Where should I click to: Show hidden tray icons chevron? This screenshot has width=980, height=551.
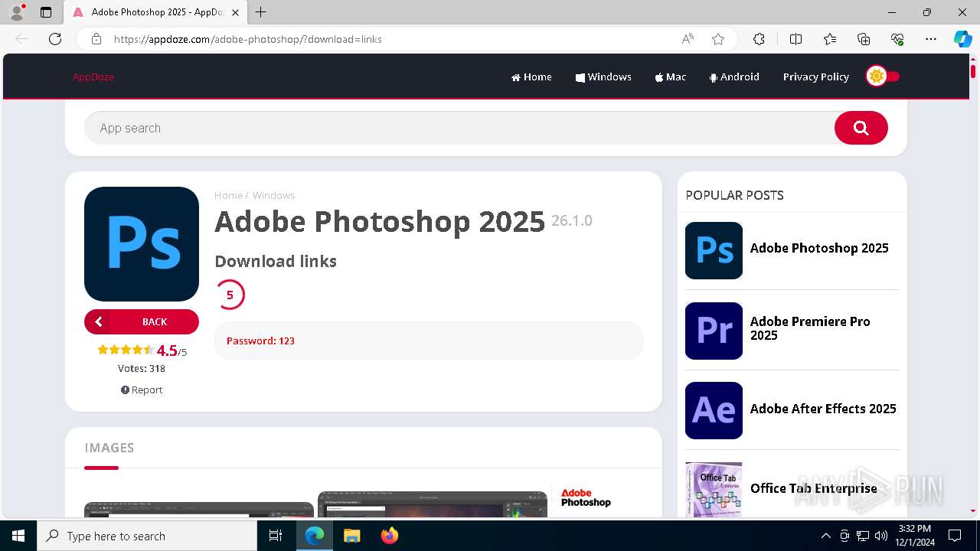(825, 536)
